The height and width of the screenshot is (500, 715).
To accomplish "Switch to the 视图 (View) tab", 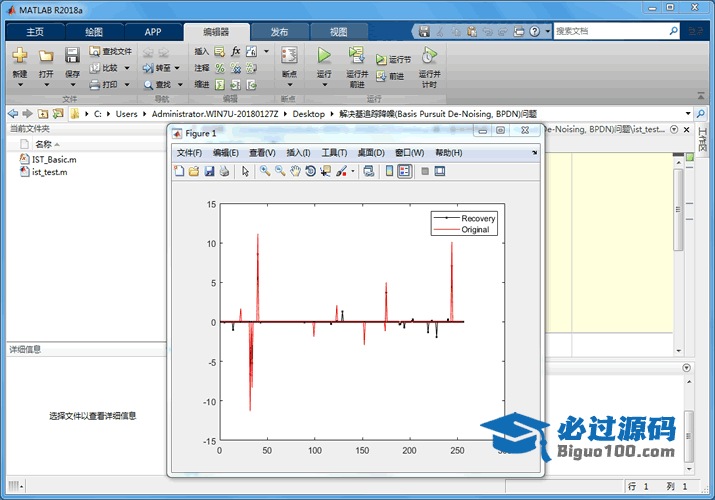I will [338, 31].
